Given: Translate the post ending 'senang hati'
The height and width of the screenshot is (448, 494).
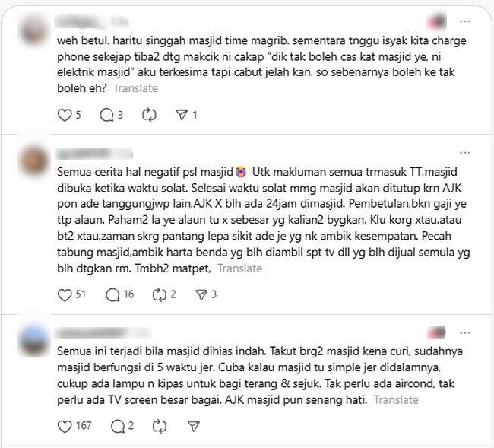Looking at the screenshot, I should 396,400.
